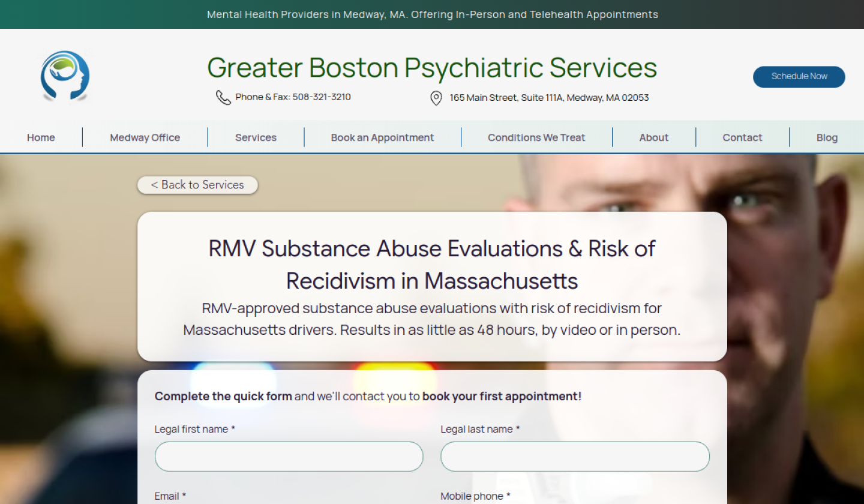Open Conditions We Treat menu
The width and height of the screenshot is (864, 504).
click(536, 137)
